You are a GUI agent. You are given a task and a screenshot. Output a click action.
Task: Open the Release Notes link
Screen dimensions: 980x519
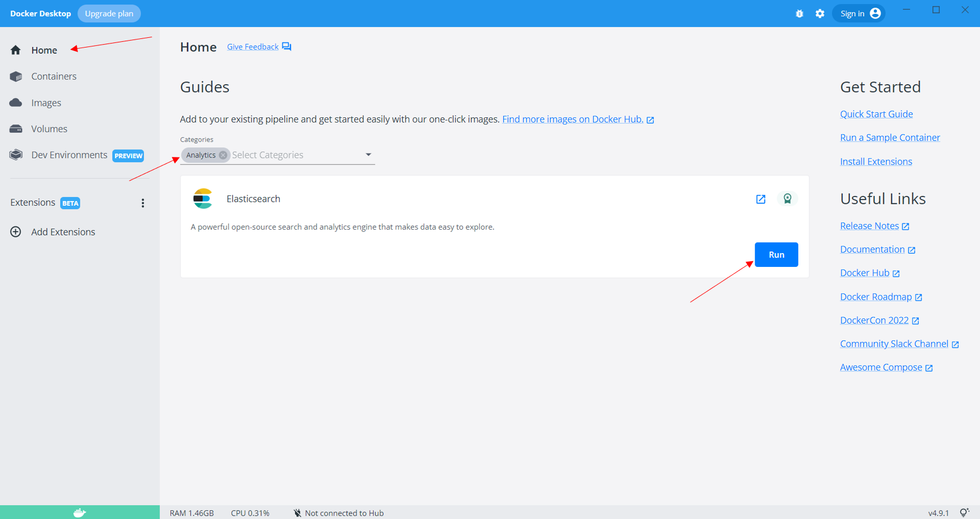(869, 226)
